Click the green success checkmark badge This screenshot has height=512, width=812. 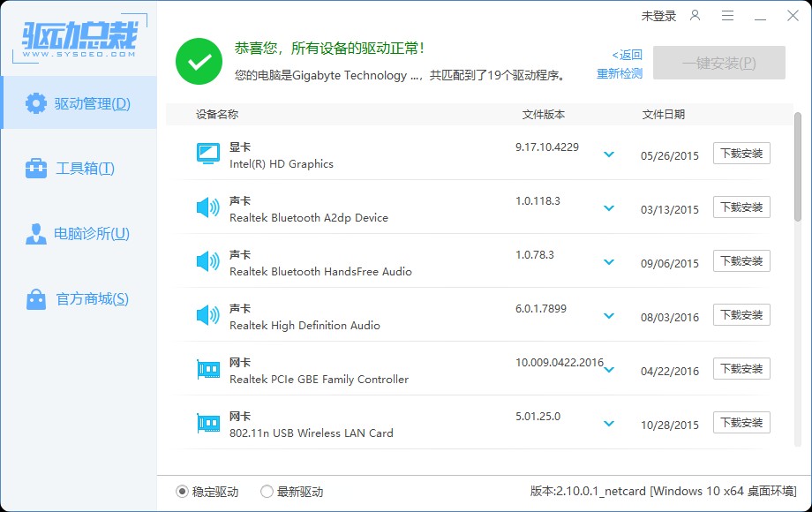199,63
